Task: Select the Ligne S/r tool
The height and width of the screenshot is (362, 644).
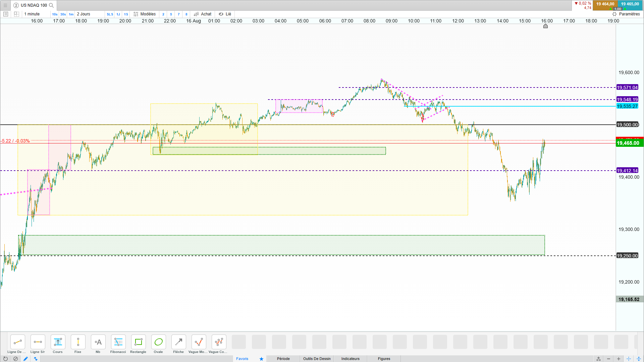Action: click(x=38, y=342)
